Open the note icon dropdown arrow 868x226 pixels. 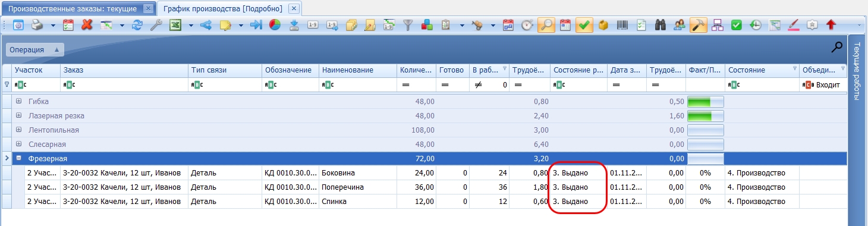pos(241,26)
